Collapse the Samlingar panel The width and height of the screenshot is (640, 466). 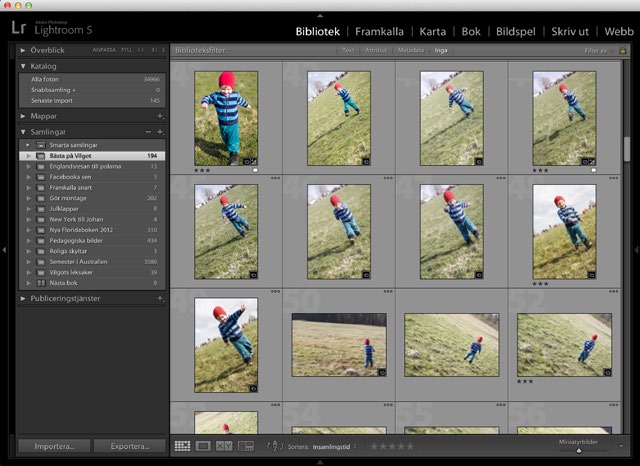coord(23,132)
